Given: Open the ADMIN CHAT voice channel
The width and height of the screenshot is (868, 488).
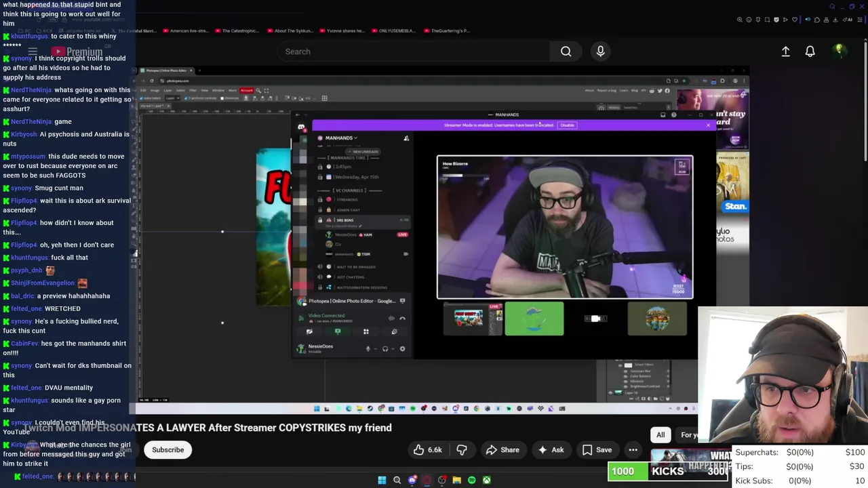Looking at the screenshot, I should click(349, 210).
